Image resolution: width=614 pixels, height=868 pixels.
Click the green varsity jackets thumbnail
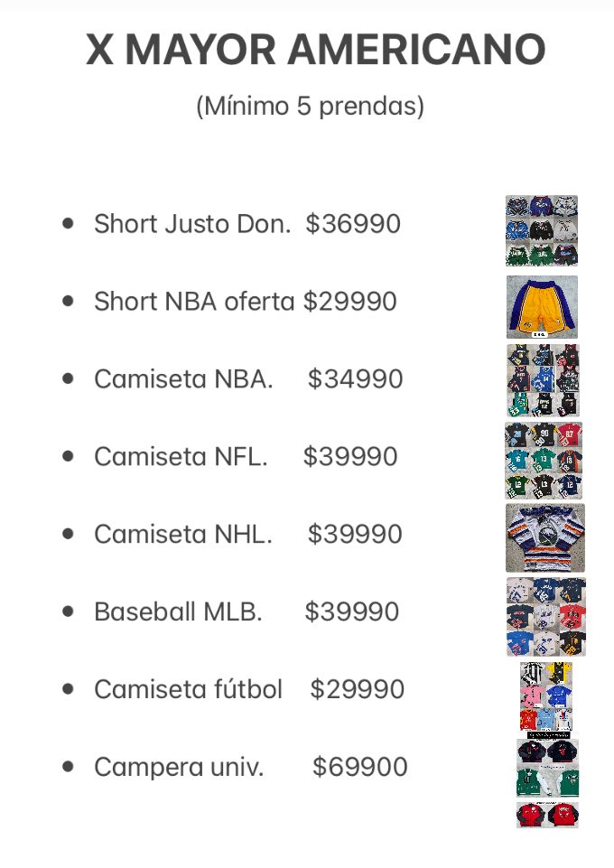(547, 782)
